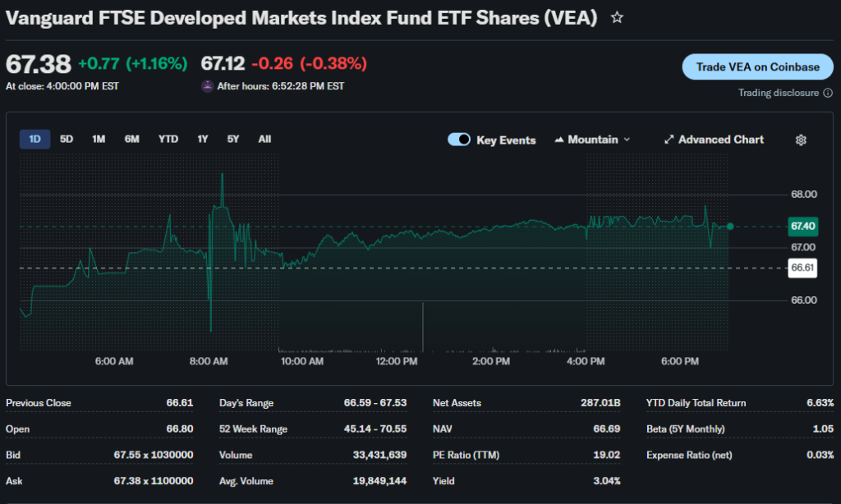Click the star icon to follow VEA
Viewport: 841px width, 504px height.
coord(617,17)
